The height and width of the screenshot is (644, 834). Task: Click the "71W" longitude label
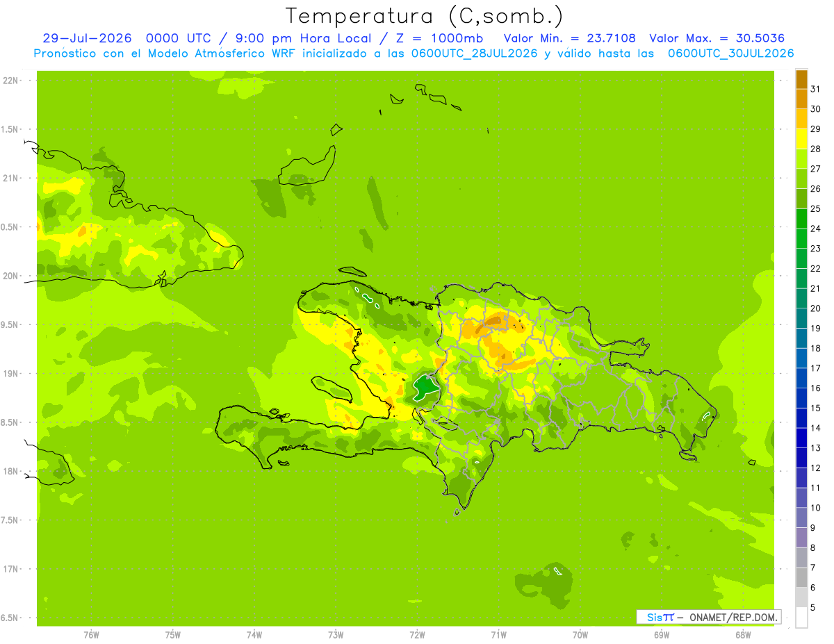pos(498,635)
